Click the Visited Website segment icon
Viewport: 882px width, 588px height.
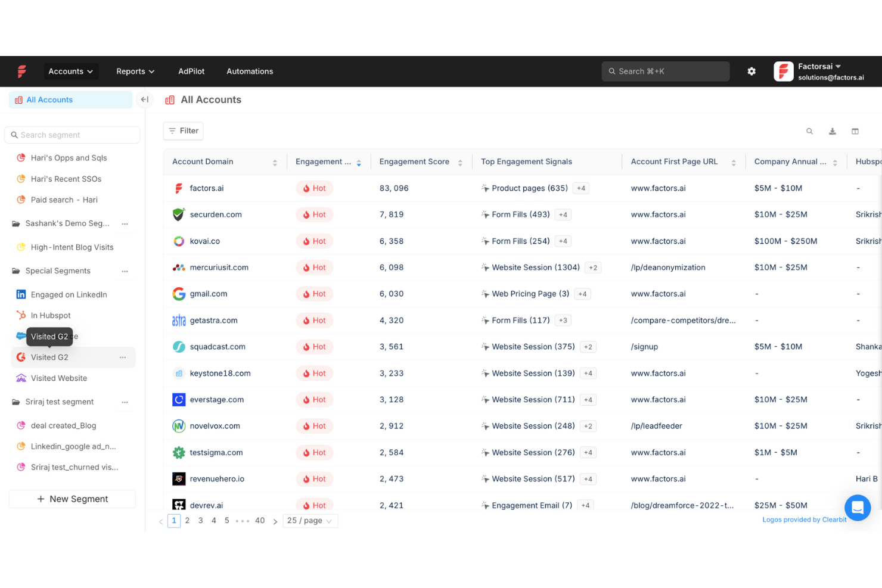(21, 378)
